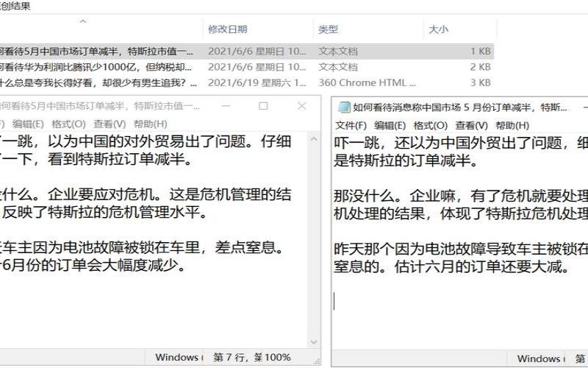Click line 是特斯拉的订单减半 in right Notepad
The image size is (588, 368).
pyautogui.click(x=406, y=161)
